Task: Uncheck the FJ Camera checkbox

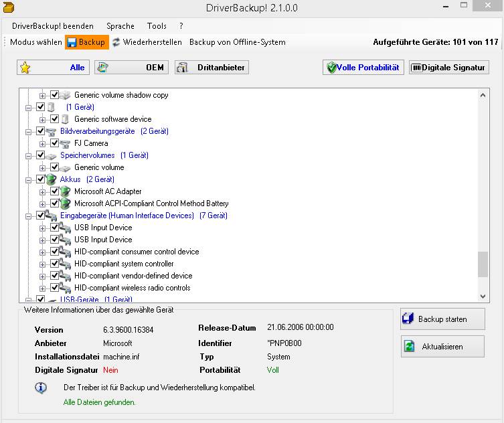Action: (54, 143)
